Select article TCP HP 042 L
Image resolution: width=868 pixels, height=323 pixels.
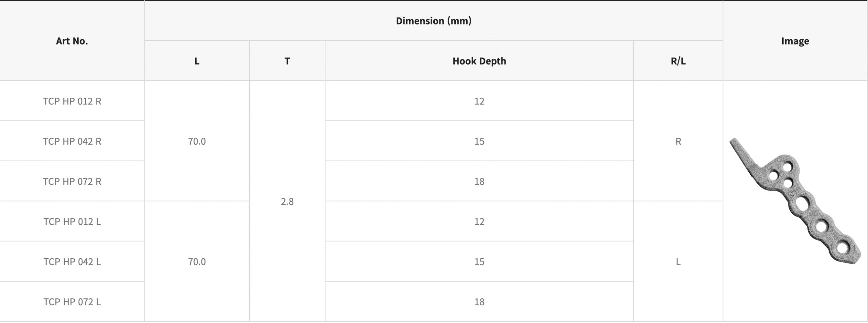(72, 262)
